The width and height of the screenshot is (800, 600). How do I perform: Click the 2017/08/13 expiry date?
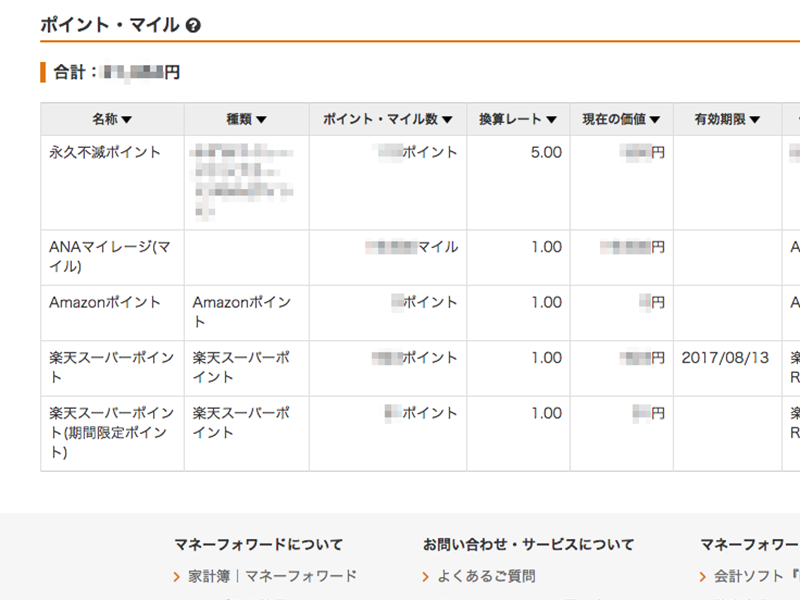(725, 358)
